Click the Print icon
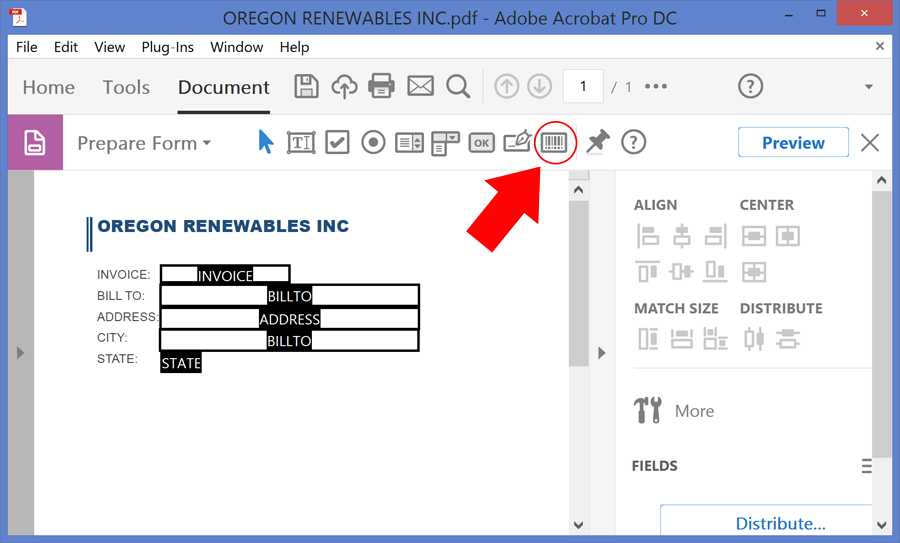 tap(381, 87)
